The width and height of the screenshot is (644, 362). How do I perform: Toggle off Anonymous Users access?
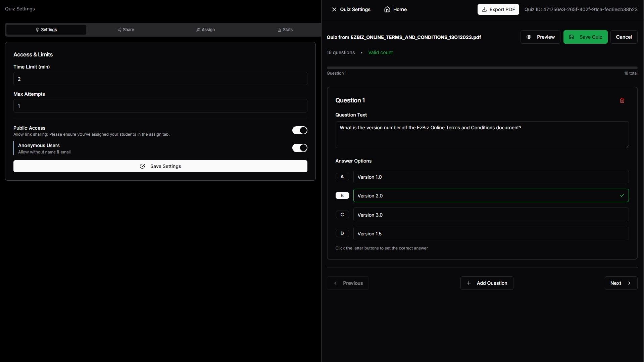(x=300, y=148)
